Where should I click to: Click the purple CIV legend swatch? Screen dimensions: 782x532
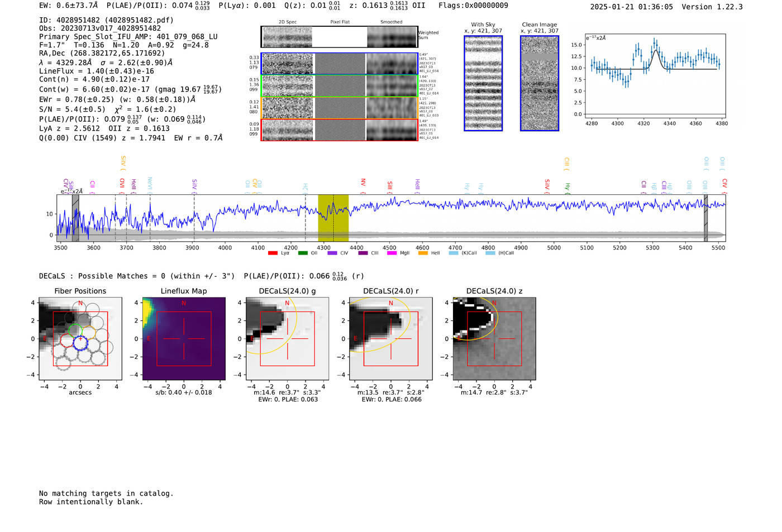tap(332, 253)
